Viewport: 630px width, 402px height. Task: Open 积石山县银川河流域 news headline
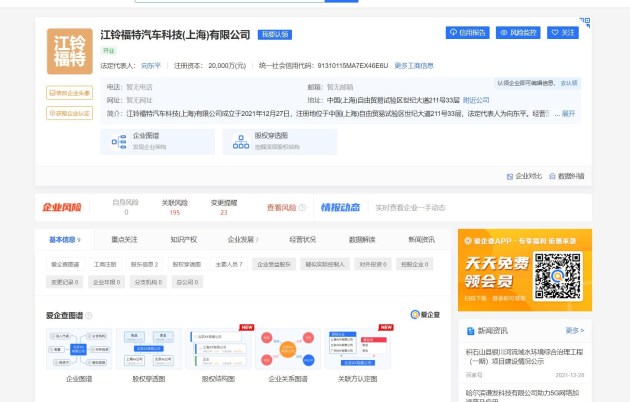[x=524, y=357]
